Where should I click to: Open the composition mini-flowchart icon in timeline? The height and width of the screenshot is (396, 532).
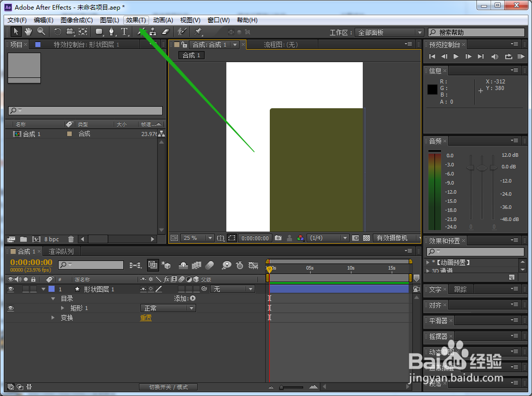tap(136, 265)
